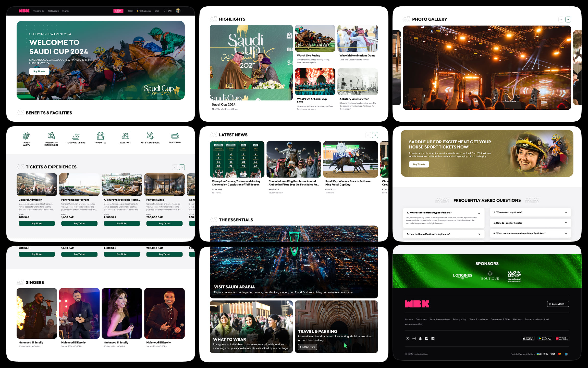
Task: Open the Food and Drinks facility icon
Action: tap(76, 136)
